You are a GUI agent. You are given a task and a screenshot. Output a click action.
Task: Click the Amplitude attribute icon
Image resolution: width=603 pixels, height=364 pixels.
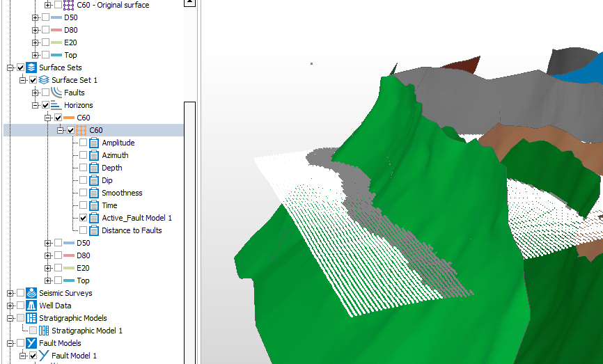coord(94,143)
